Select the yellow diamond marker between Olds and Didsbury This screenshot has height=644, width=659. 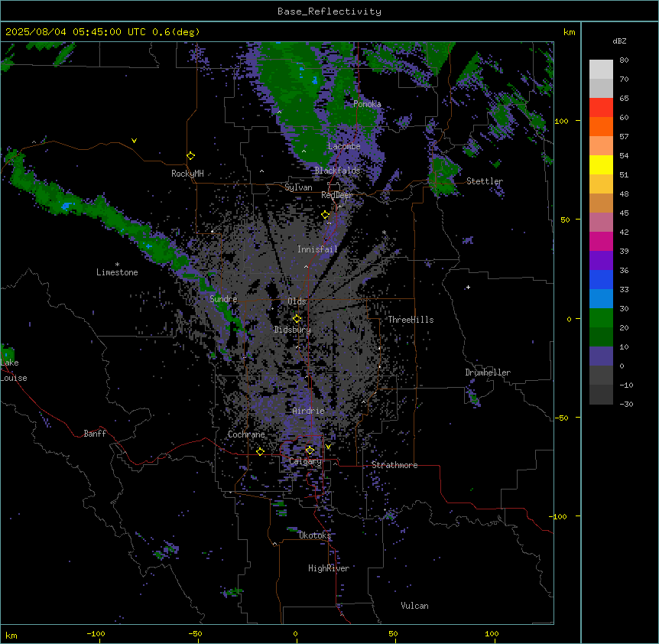pos(297,319)
